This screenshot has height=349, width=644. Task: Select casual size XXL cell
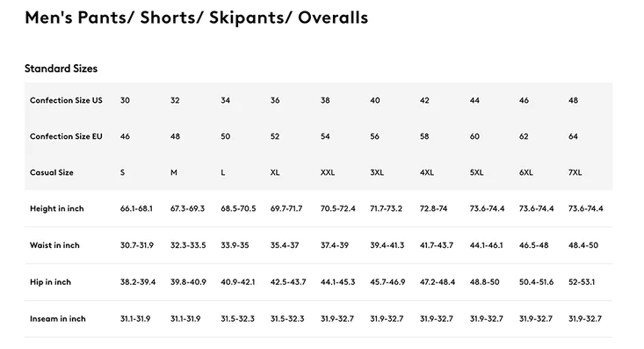tap(328, 172)
